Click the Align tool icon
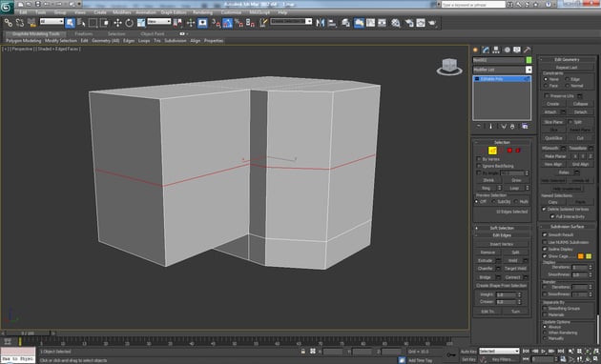 [x=332, y=23]
